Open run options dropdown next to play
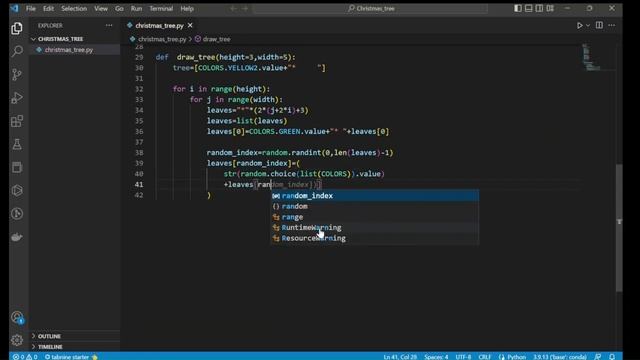The height and width of the screenshot is (360, 640). pos(588,25)
